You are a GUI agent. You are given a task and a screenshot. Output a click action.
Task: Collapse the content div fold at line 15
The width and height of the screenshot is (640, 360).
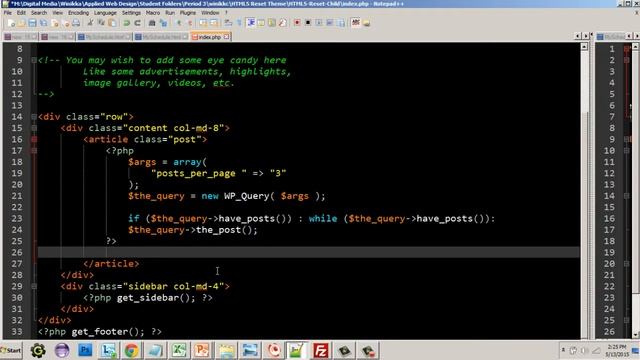point(34,128)
